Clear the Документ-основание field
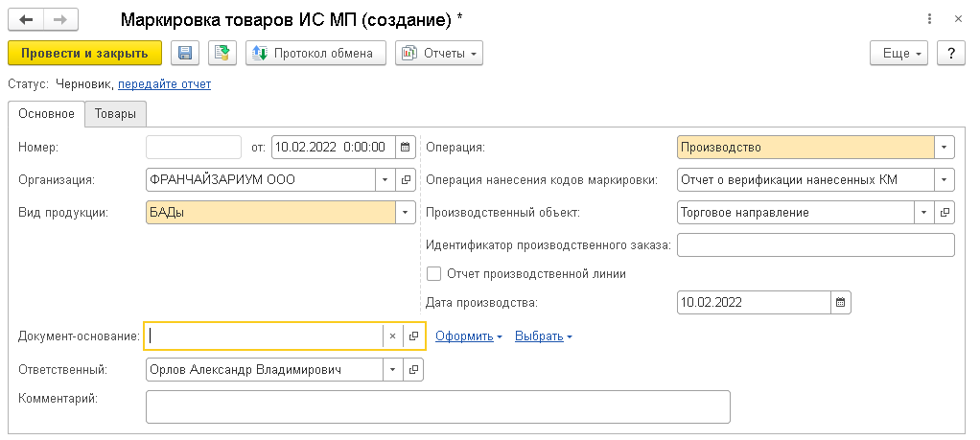Screen dimensions: 980x440 392,336
